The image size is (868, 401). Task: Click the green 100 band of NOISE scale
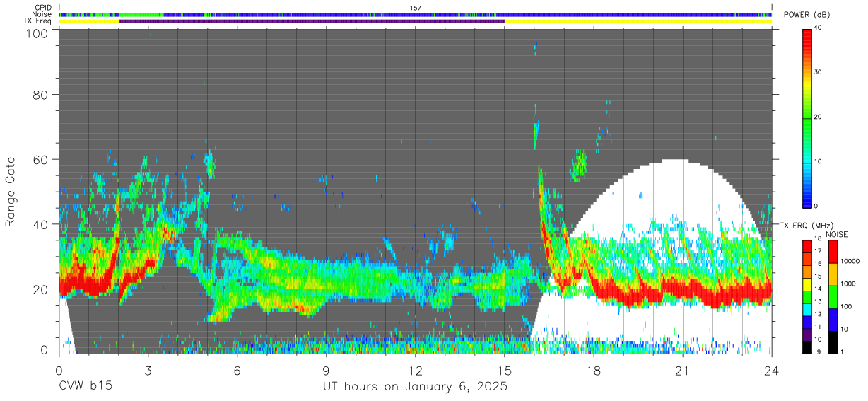(833, 297)
